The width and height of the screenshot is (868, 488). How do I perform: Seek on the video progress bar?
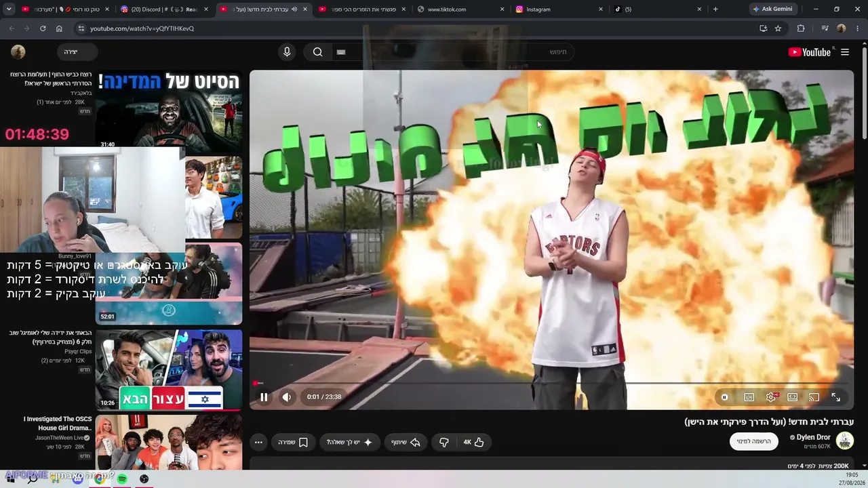[x=552, y=384]
